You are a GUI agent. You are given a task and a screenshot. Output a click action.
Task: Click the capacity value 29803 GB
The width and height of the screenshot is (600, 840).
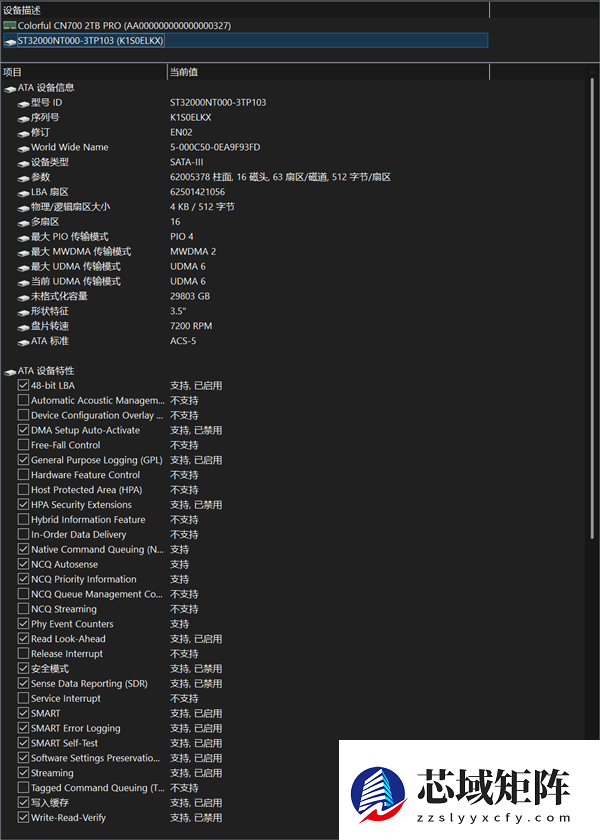tap(190, 296)
